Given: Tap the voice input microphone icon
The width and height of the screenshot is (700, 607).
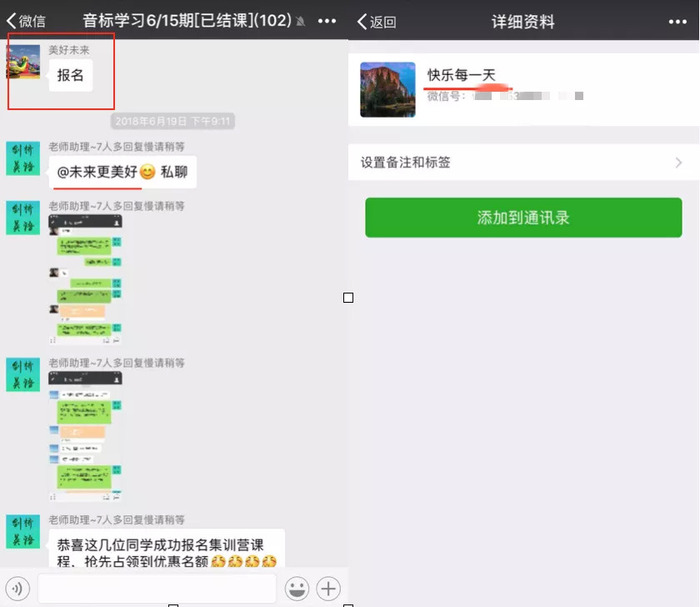Looking at the screenshot, I should [16, 588].
